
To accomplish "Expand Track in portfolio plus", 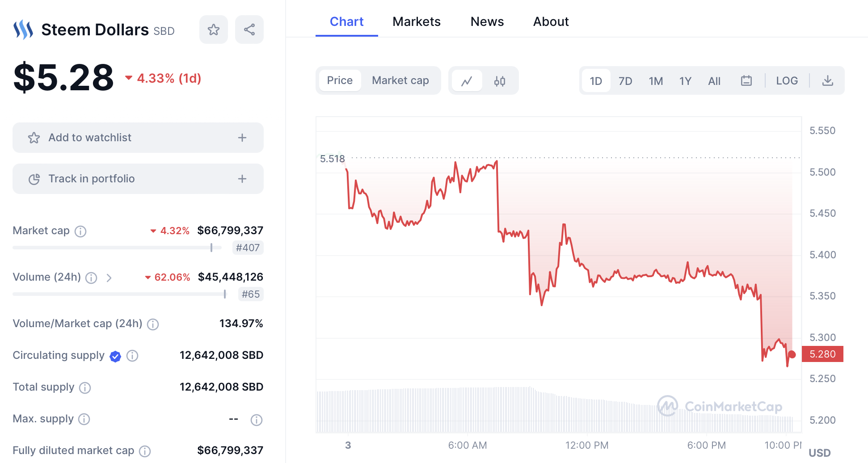I will point(242,179).
